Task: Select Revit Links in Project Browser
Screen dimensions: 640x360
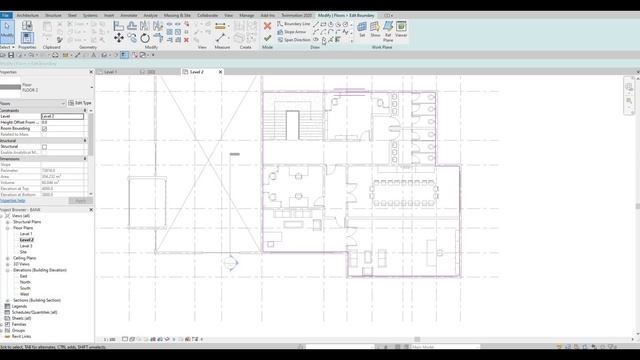Action: click(x=21, y=336)
